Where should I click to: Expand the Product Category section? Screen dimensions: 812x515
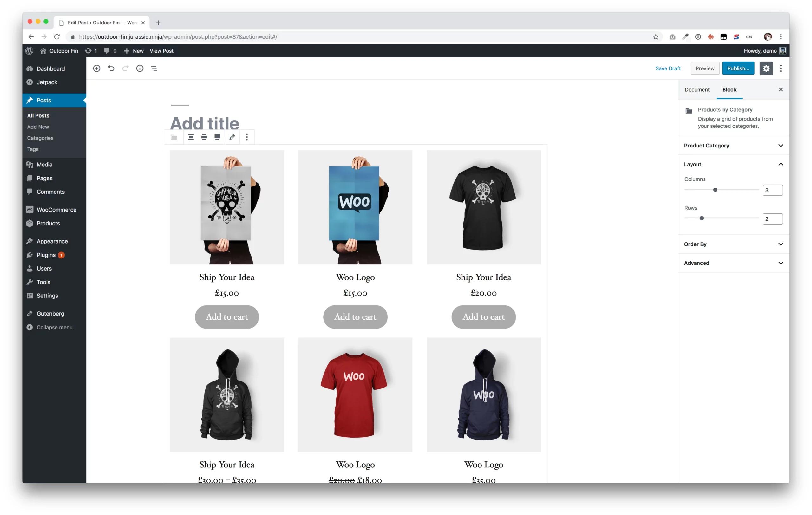tap(733, 145)
